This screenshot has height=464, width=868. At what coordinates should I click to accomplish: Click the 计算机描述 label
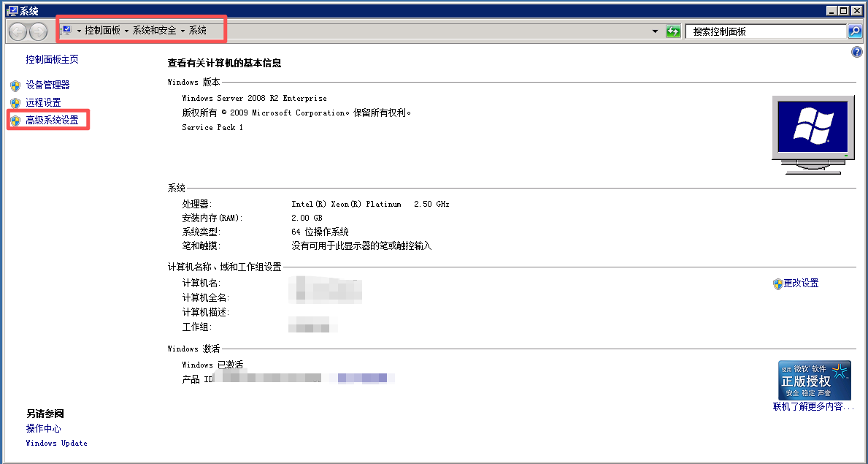[x=206, y=312]
